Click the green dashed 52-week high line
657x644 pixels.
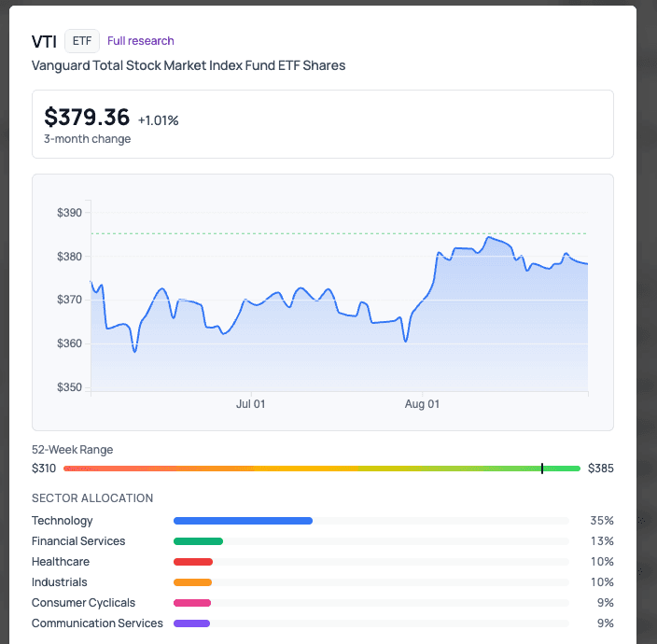(340, 233)
